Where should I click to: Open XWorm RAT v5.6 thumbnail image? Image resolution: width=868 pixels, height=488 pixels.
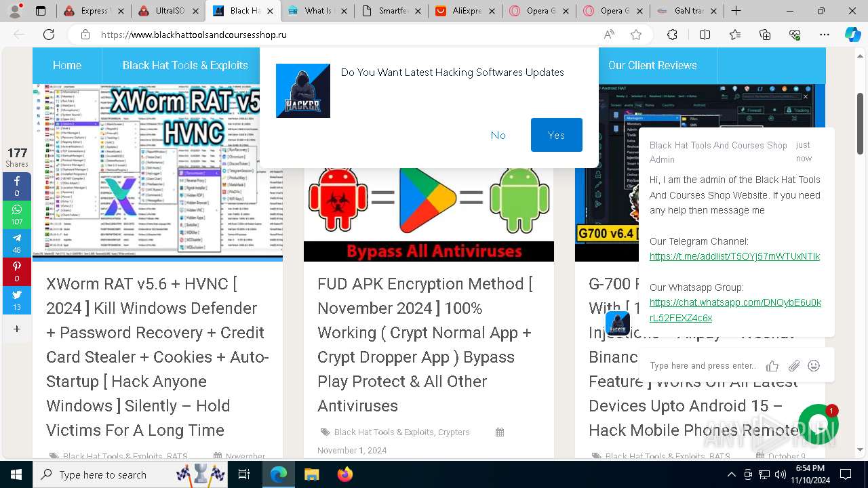(x=157, y=172)
